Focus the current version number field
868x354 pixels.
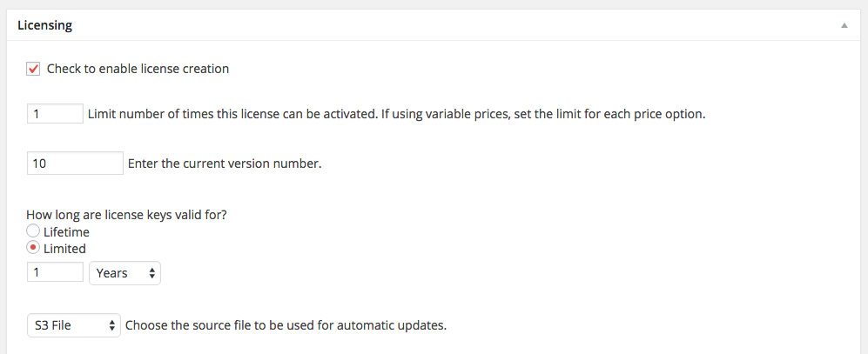click(75, 163)
